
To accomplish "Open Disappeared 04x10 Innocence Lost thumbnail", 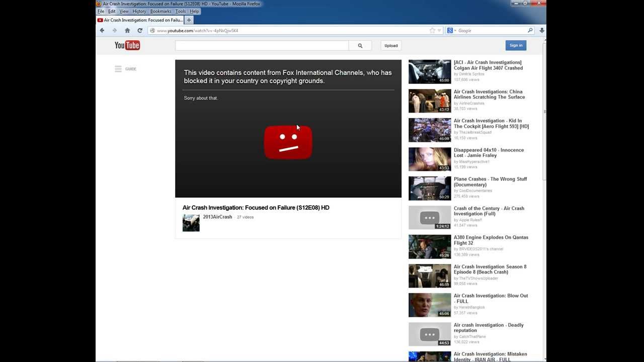I will 430,159.
